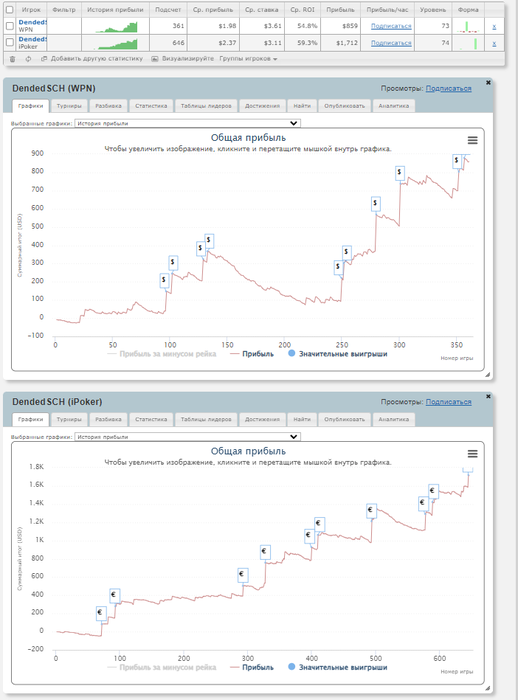Image resolution: width=518 pixels, height=700 pixels.
Task: Close the DendedSCH (iPoker) panel
Action: click(488, 396)
